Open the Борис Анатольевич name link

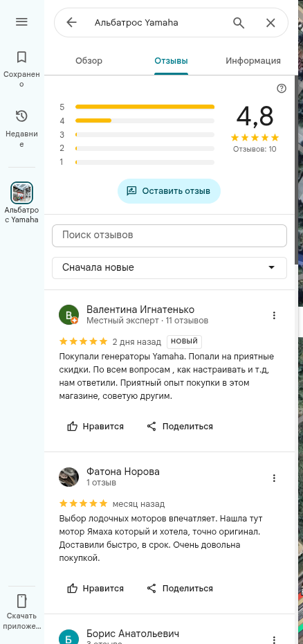[x=133, y=634]
